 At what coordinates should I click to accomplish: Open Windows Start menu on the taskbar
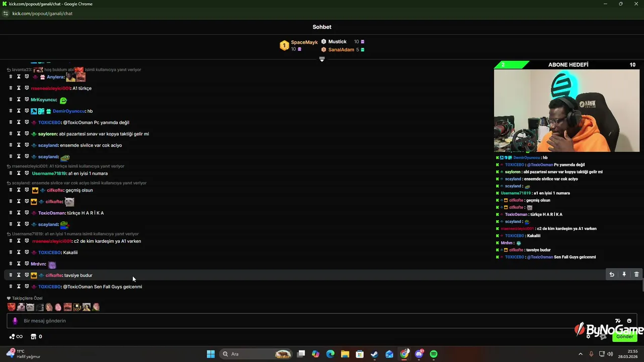coord(211,354)
